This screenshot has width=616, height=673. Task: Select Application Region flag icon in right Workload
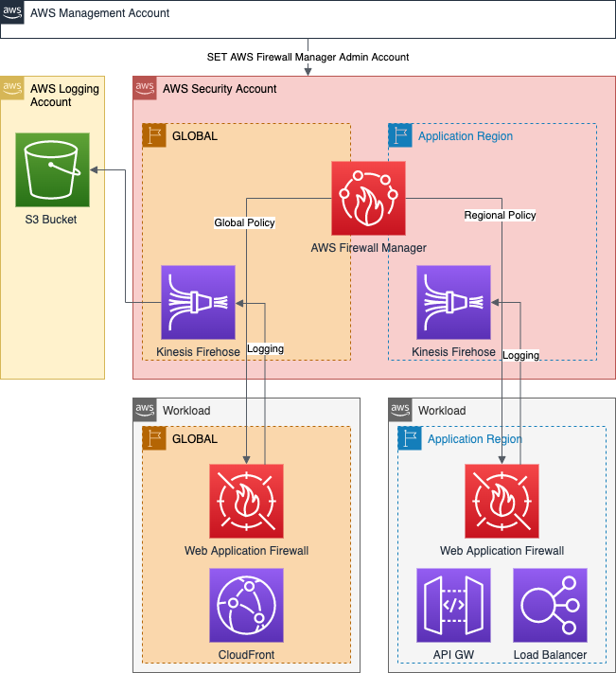coord(410,438)
